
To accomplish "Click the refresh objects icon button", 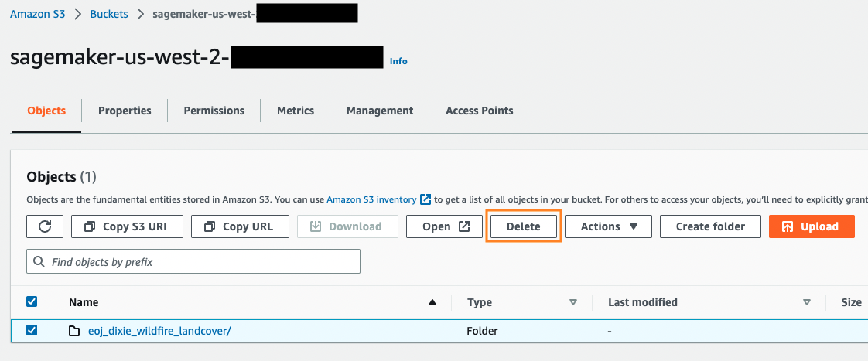I will (x=45, y=226).
